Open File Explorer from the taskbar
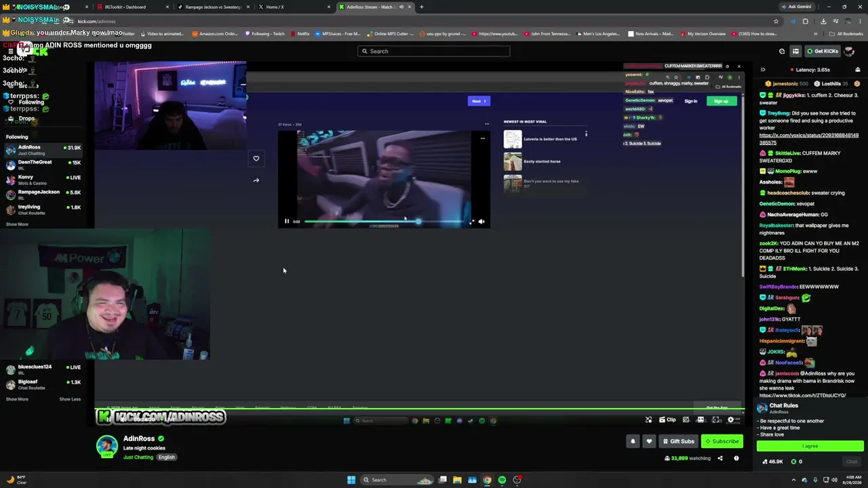The height and width of the screenshot is (488, 868). pyautogui.click(x=457, y=480)
